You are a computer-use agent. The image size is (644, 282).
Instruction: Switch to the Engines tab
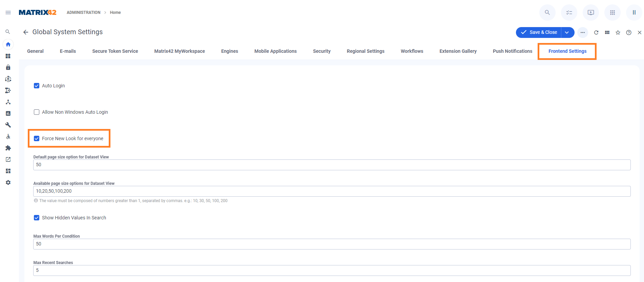click(230, 51)
